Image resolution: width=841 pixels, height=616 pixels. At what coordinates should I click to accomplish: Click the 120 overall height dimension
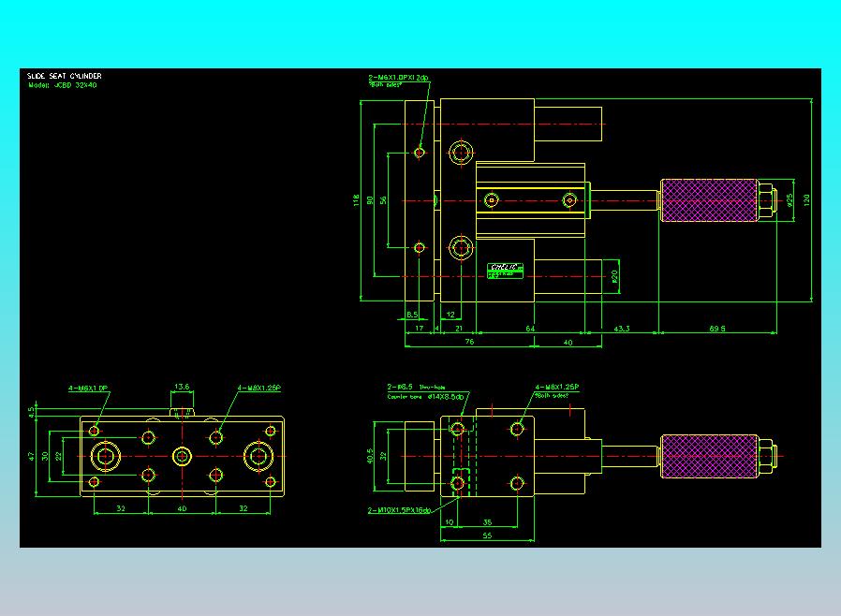[806, 200]
